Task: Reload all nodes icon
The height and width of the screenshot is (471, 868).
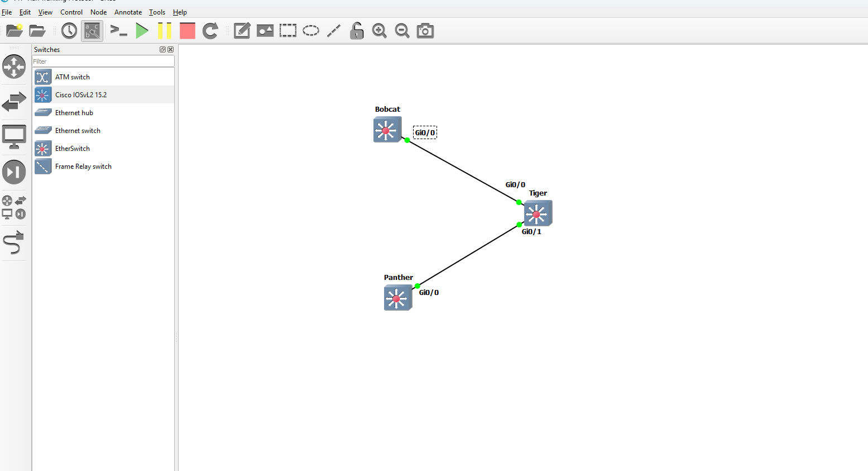Action: [x=210, y=31]
